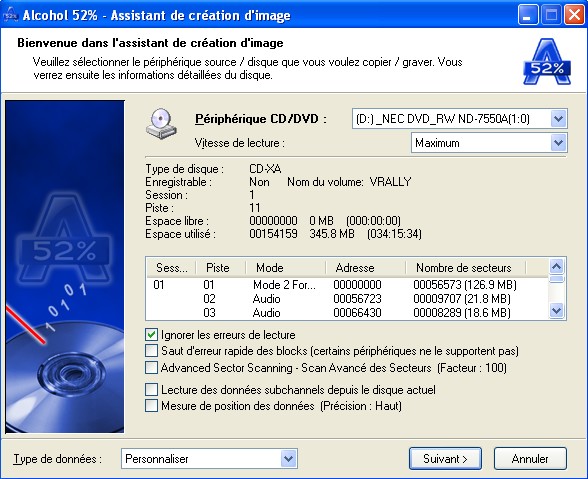Viewport: 588px width, 479px height.
Task: Click sector count '00008289 (18.6 MB)'
Action: pyautogui.click(x=462, y=313)
